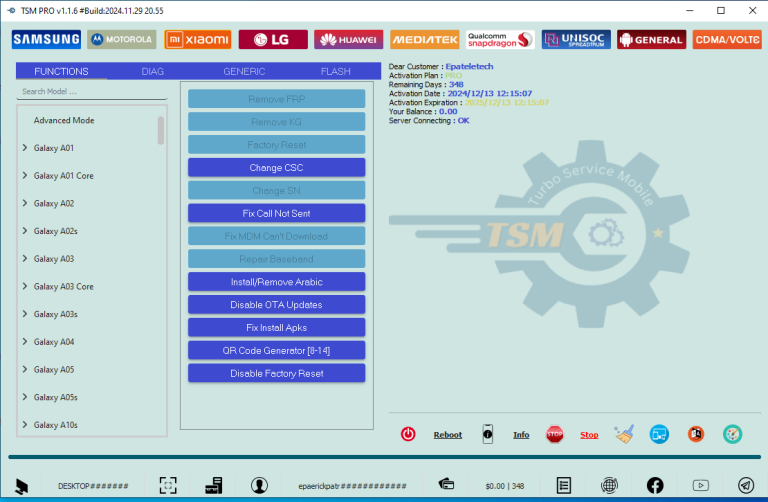The image size is (768, 502).
Task: Open the Facebook icon in bottom bar
Action: (x=655, y=485)
